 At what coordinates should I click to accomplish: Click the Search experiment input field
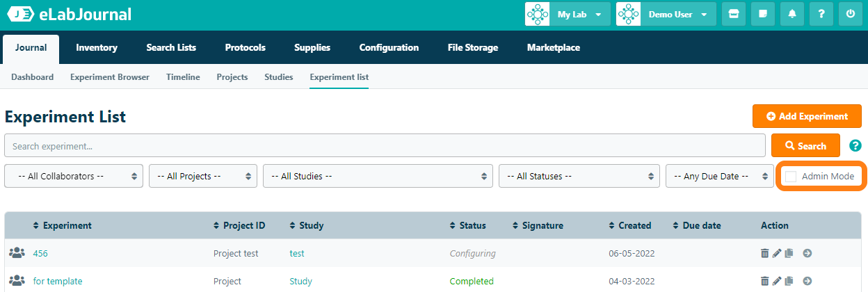pyautogui.click(x=385, y=146)
